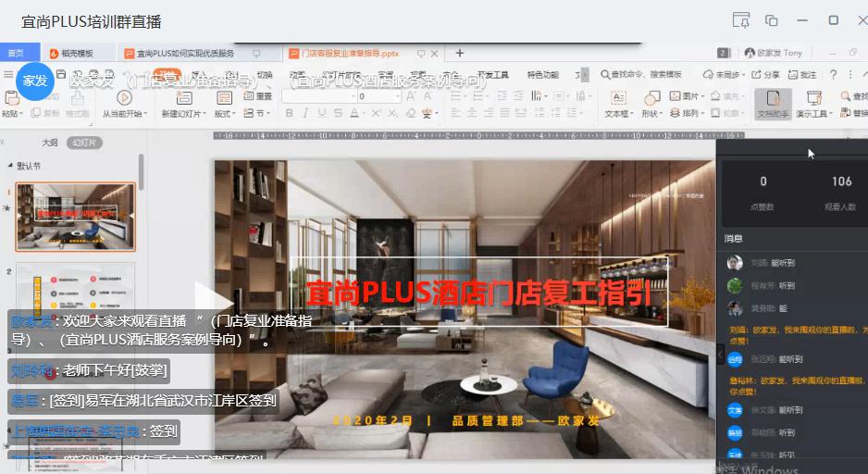Screen dimensions: 868x474
Task: Open the Document Assistant (文档助手) tool
Action: click(774, 104)
